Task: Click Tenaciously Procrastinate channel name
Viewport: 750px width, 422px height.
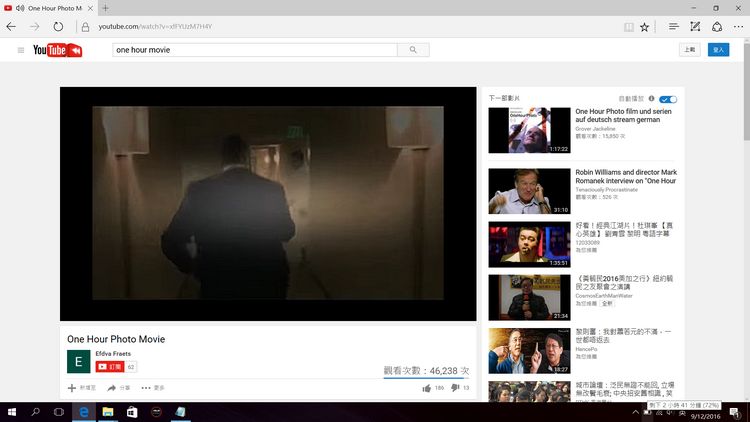Action: 607,189
